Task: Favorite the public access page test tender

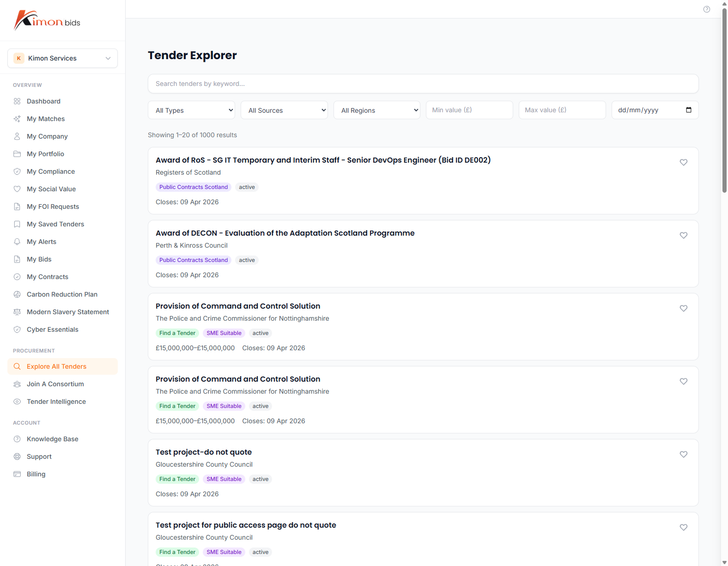Action: click(684, 527)
